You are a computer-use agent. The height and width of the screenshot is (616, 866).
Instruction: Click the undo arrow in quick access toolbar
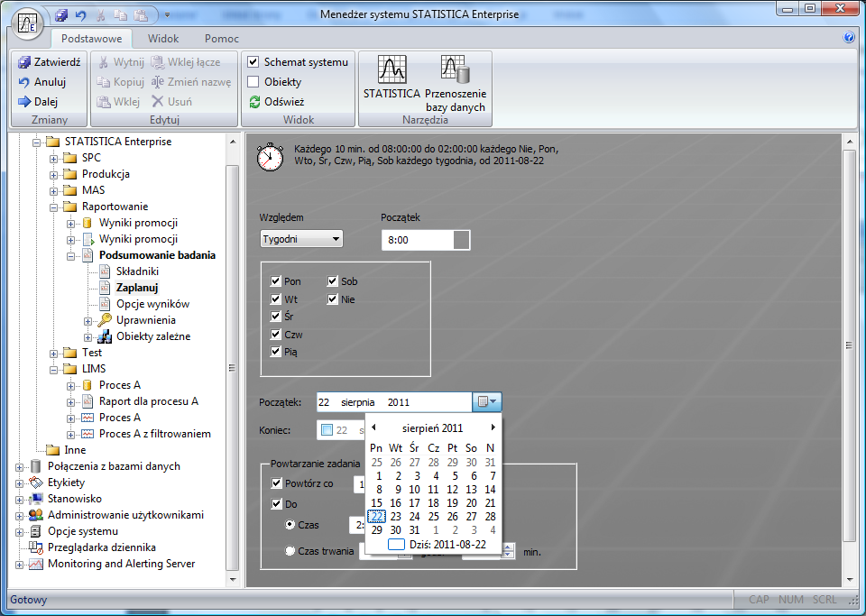(81, 15)
